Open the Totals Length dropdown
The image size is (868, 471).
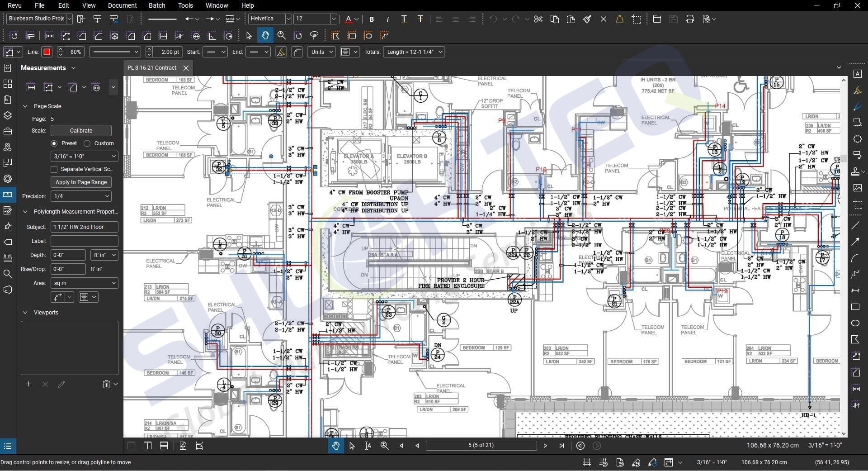[414, 52]
